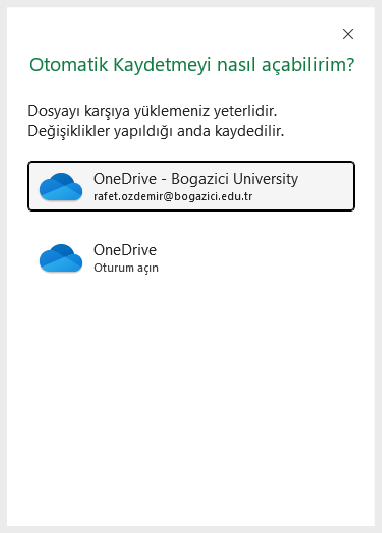Click the Bogazici University OneDrive cloud icon
The height and width of the screenshot is (533, 382).
(61, 186)
